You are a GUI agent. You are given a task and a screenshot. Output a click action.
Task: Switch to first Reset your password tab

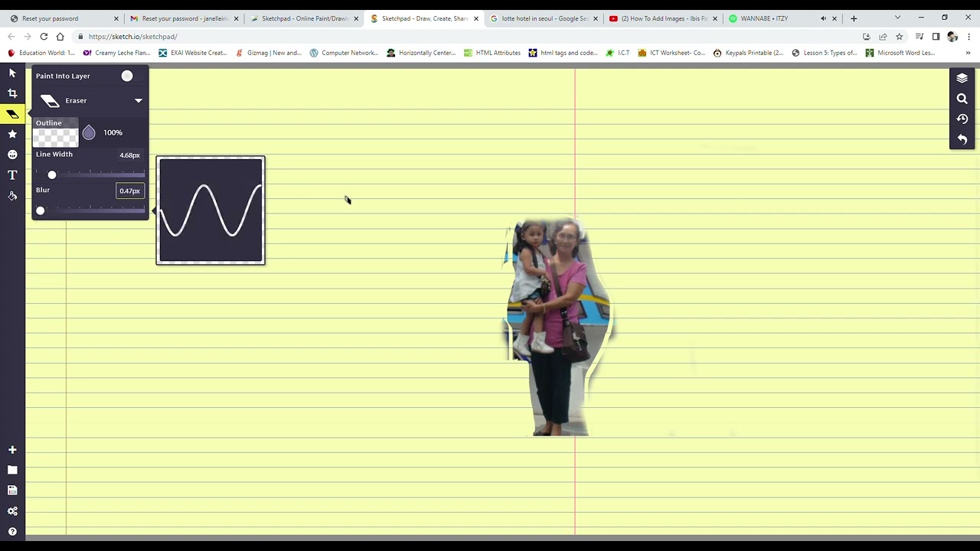(64, 18)
